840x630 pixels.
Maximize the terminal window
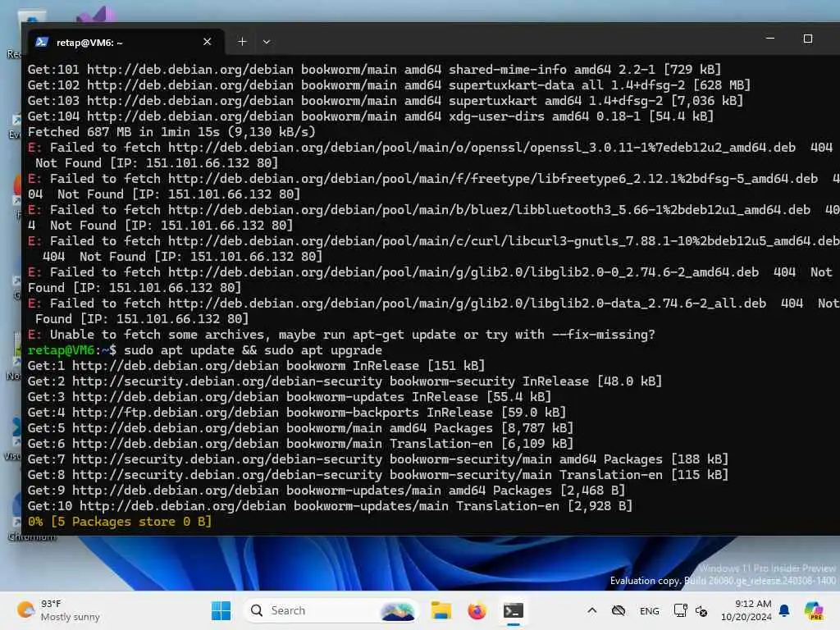click(808, 39)
